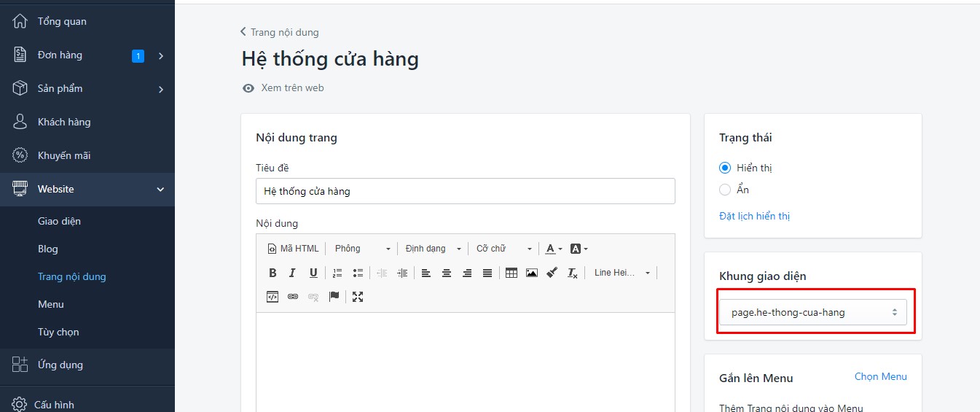The width and height of the screenshot is (980, 412).
Task: Click Chọn Menu link
Action: (881, 376)
